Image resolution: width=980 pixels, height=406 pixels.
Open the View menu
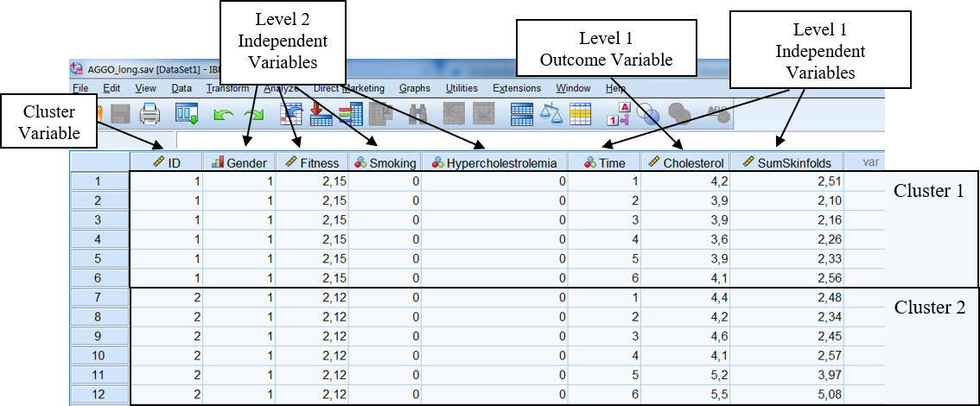click(x=146, y=88)
